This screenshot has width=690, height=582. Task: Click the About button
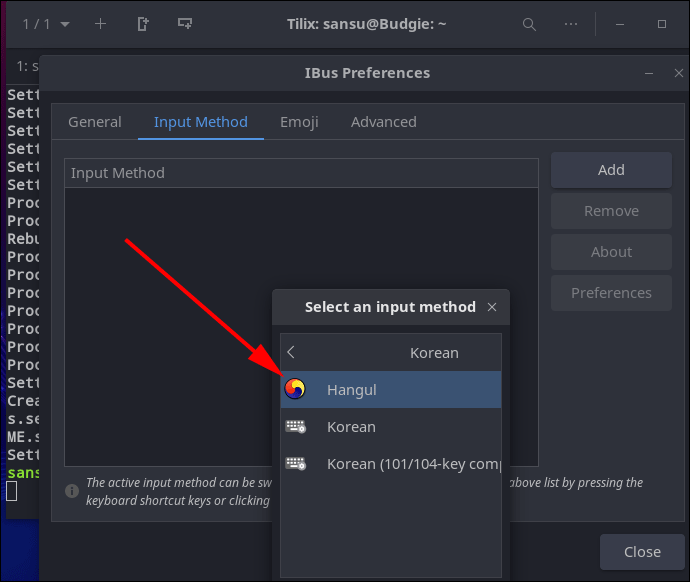611,252
